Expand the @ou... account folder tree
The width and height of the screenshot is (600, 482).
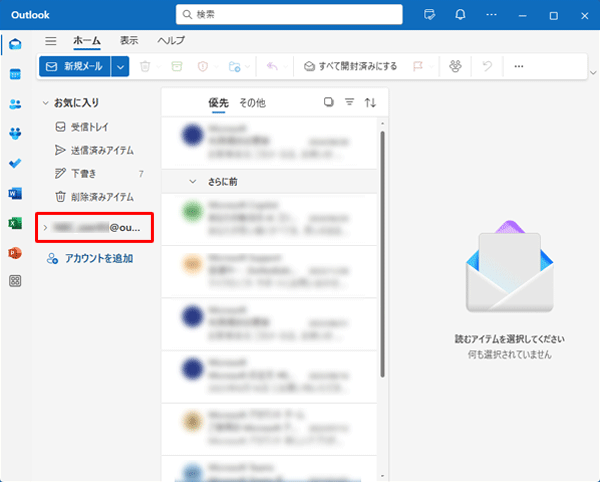click(x=45, y=228)
